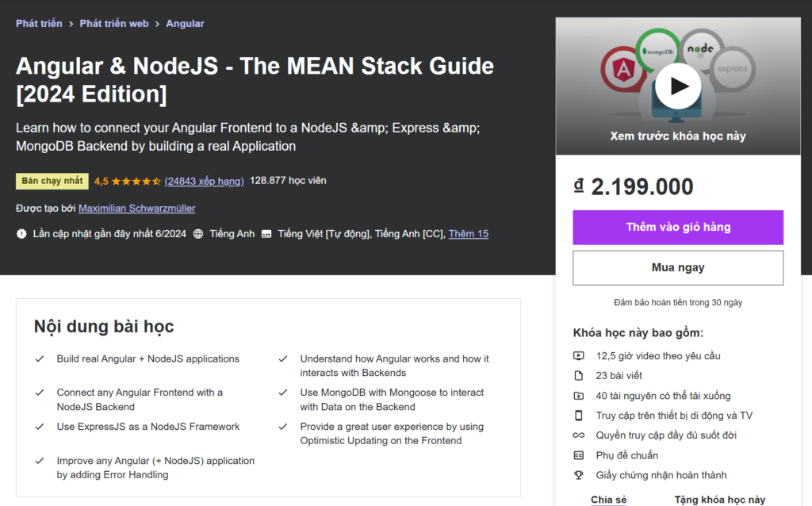
Task: Expand "Thêm 15" to show more languages
Action: click(x=468, y=233)
